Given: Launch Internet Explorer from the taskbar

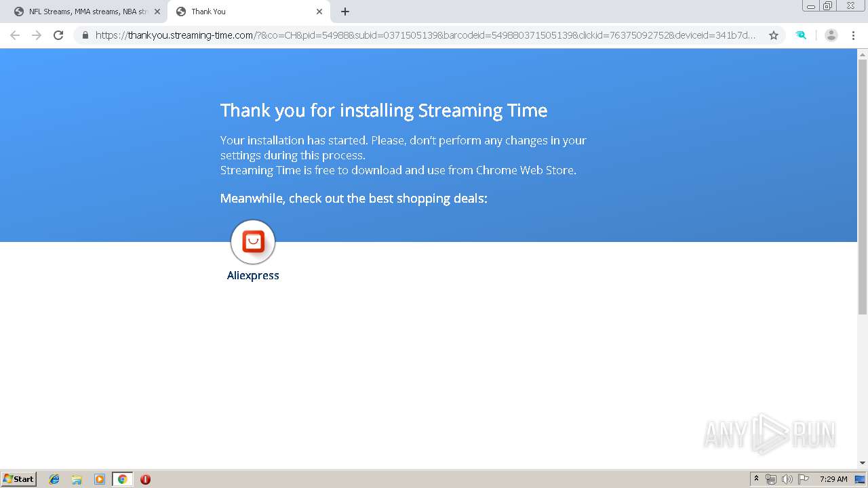Looking at the screenshot, I should (x=54, y=479).
